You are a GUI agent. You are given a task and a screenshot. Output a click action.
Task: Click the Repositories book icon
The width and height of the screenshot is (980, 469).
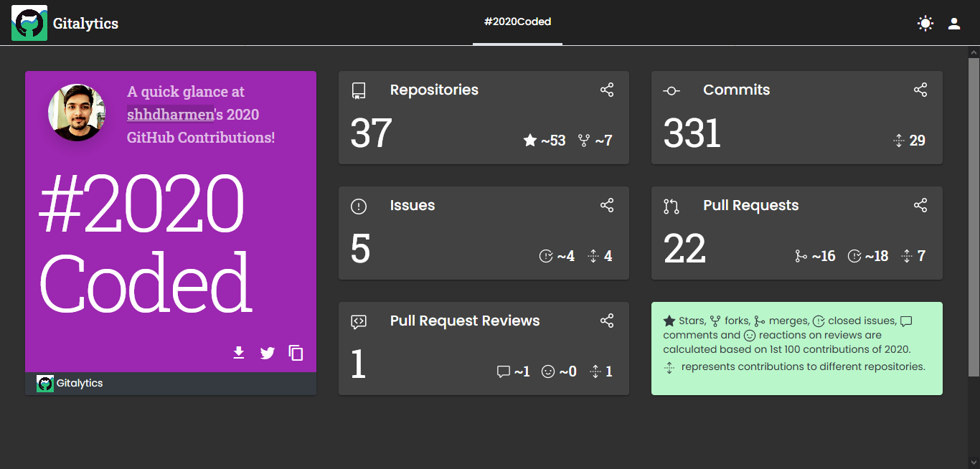359,91
